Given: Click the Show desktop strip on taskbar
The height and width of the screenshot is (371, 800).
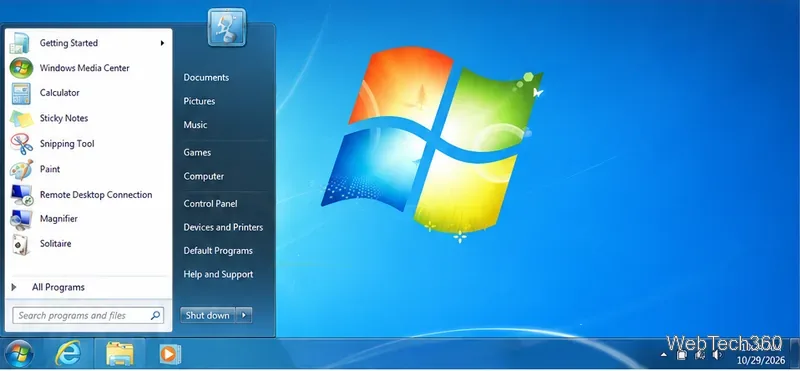Looking at the screenshot, I should click(796, 354).
